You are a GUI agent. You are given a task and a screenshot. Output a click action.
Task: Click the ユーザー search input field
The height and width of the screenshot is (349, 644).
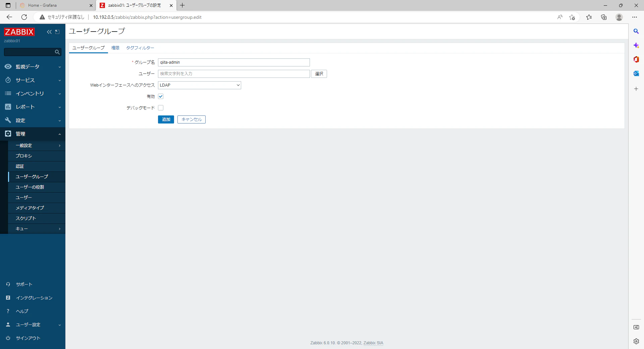coord(234,74)
